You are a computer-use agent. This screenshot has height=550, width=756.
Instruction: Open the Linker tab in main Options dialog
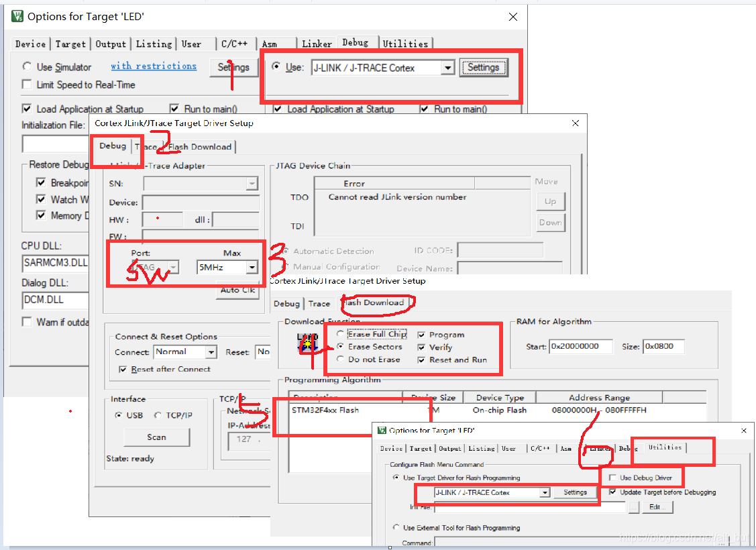tap(317, 44)
